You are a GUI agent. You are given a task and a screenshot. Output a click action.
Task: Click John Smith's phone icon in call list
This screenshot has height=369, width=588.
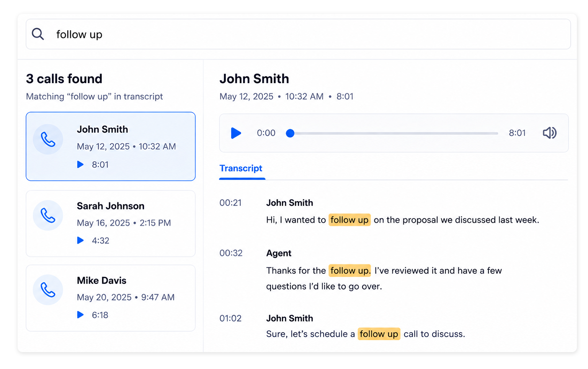48,139
